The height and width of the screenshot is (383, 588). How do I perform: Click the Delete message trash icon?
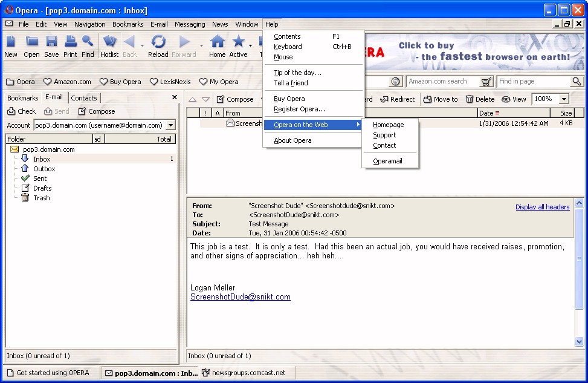[470, 99]
